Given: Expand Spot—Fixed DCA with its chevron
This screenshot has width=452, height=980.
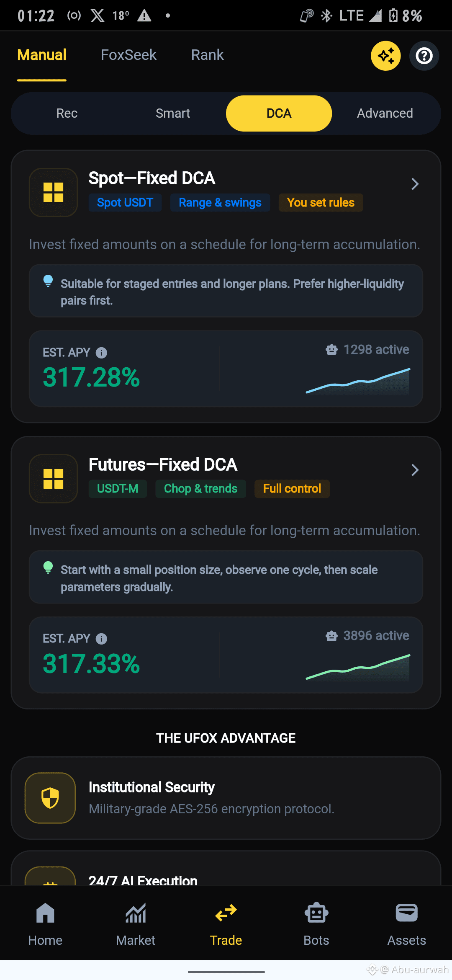Looking at the screenshot, I should pos(415,184).
